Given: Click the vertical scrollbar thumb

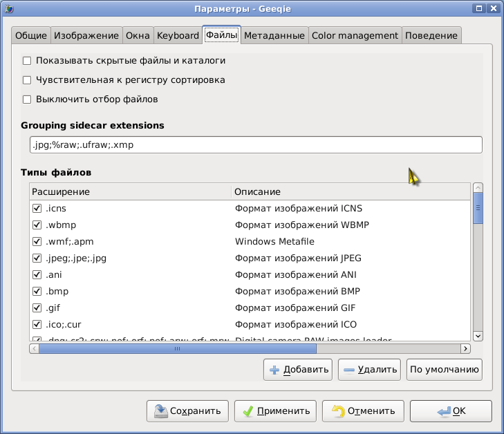Looking at the screenshot, I should click(x=478, y=208).
